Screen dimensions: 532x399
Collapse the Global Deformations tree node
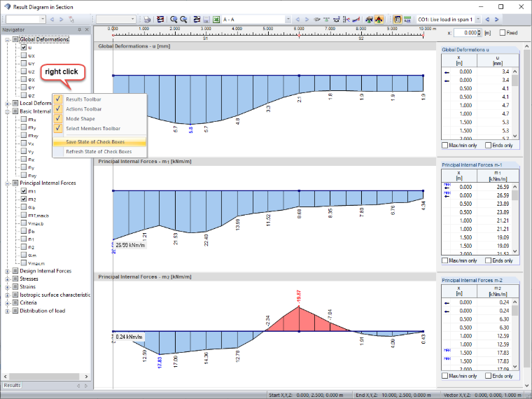(x=7, y=40)
